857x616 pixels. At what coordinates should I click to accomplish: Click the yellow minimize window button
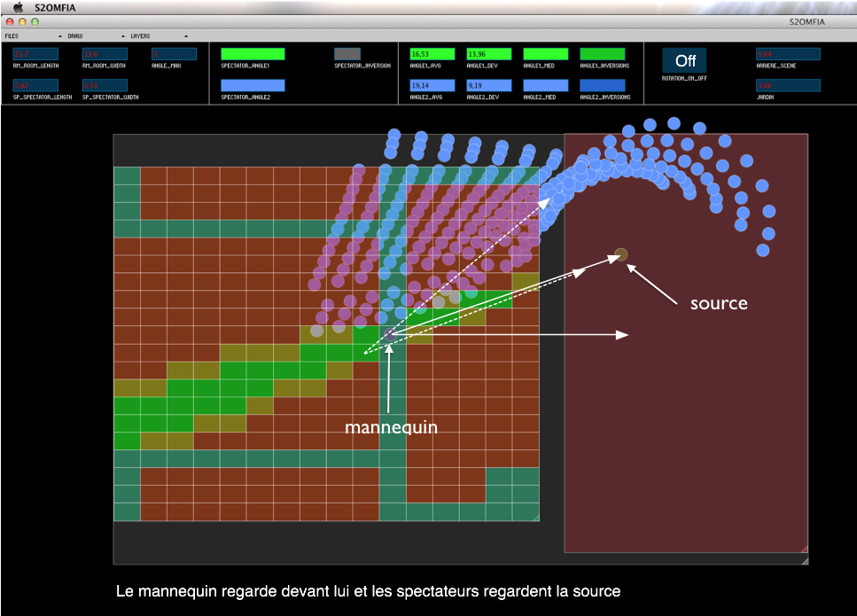[23, 20]
